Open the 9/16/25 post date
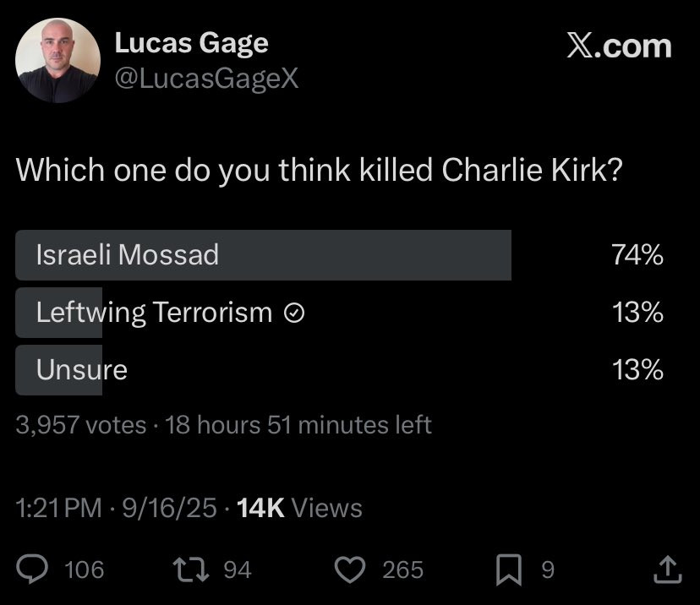 [170, 508]
